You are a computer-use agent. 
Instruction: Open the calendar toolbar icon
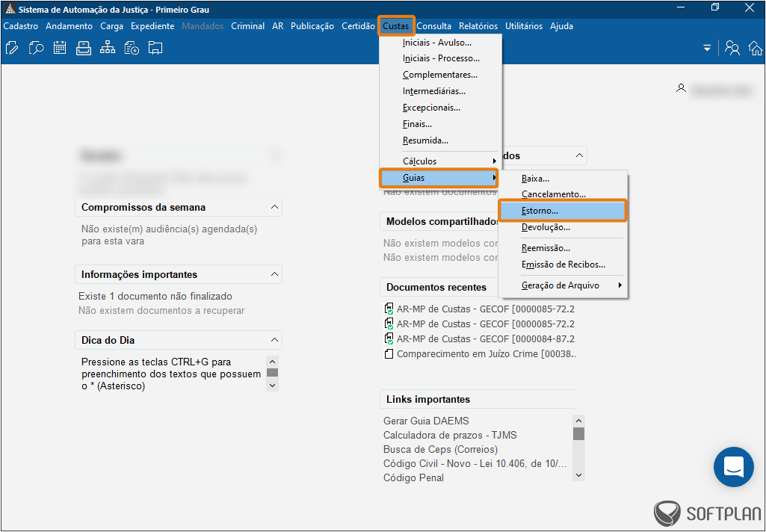coord(60,48)
